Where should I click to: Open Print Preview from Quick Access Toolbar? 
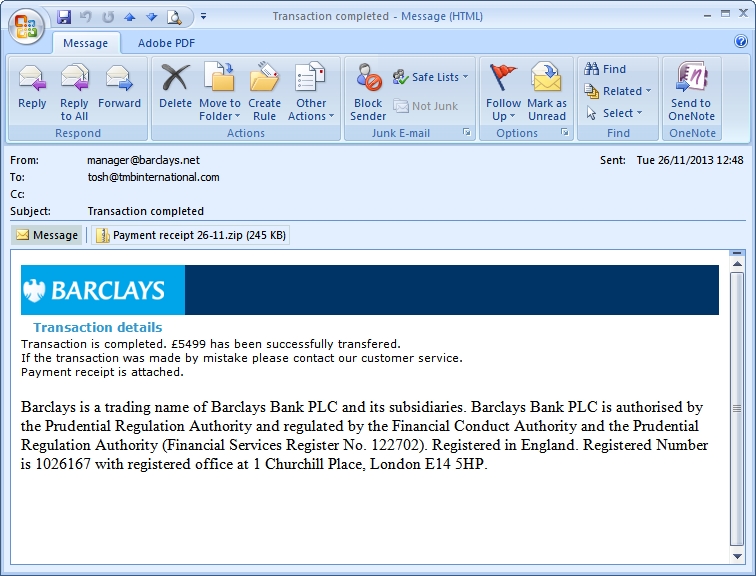[x=174, y=17]
